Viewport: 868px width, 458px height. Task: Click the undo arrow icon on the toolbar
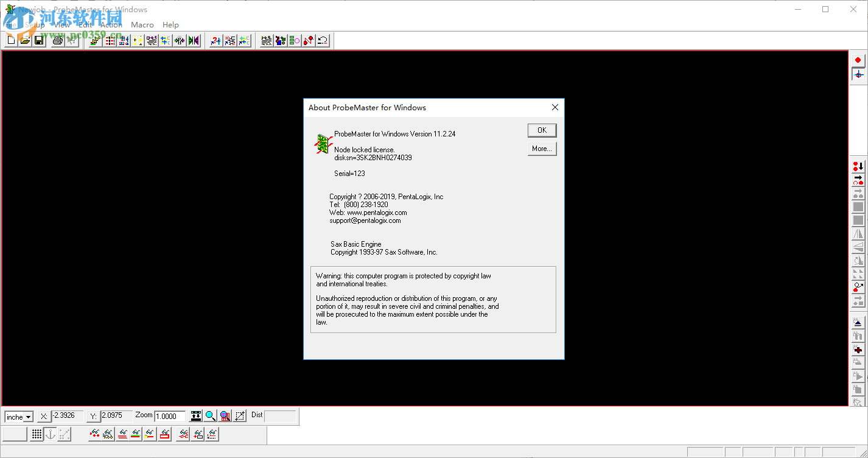[x=322, y=40]
